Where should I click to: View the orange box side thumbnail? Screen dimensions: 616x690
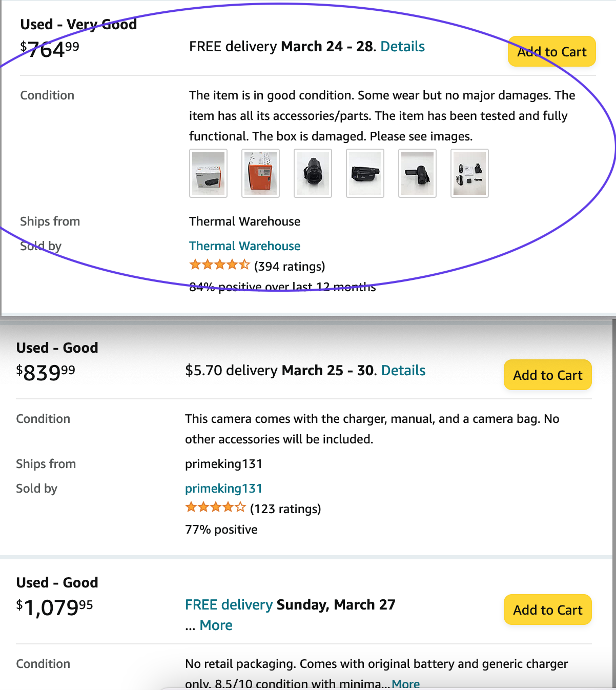[x=260, y=173]
